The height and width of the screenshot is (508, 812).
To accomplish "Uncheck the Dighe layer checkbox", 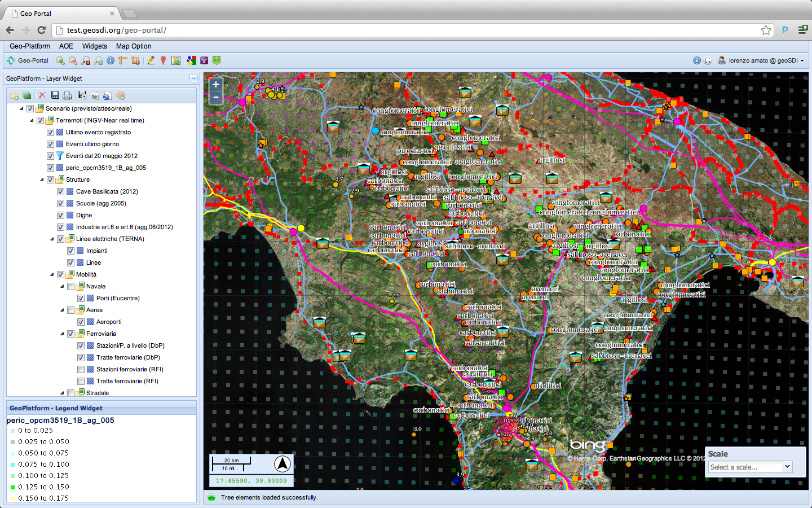I will coord(60,215).
